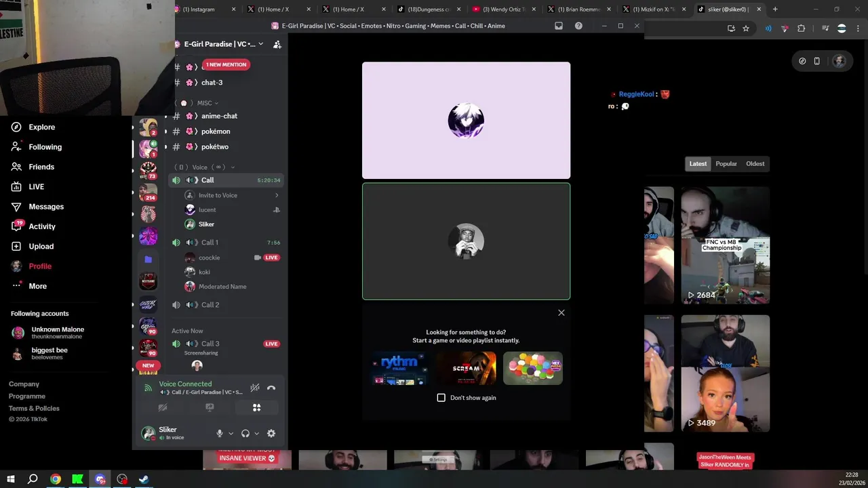Switch to Oldest sort tab
The image size is (868, 488).
(755, 163)
